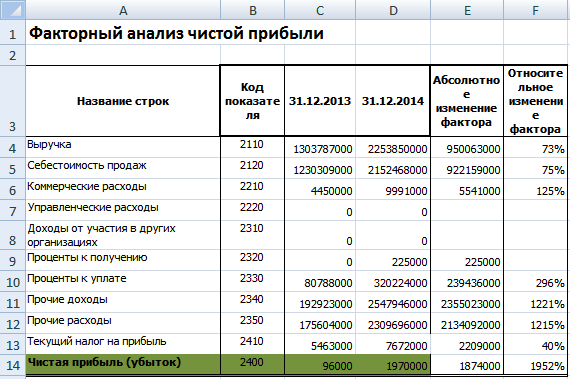Click the cell with value 2253850000
Image resolution: width=570 pixels, height=379 pixels.
[x=393, y=147]
